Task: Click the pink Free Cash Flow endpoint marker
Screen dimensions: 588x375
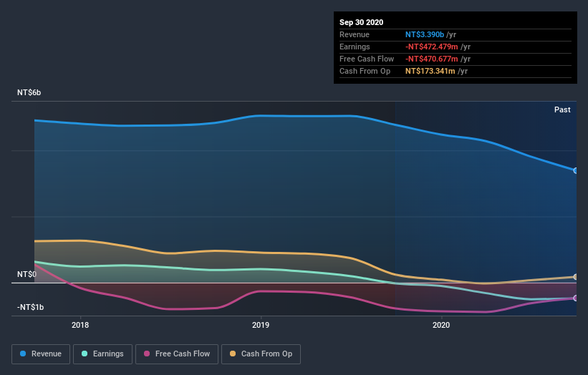Action: 575,298
